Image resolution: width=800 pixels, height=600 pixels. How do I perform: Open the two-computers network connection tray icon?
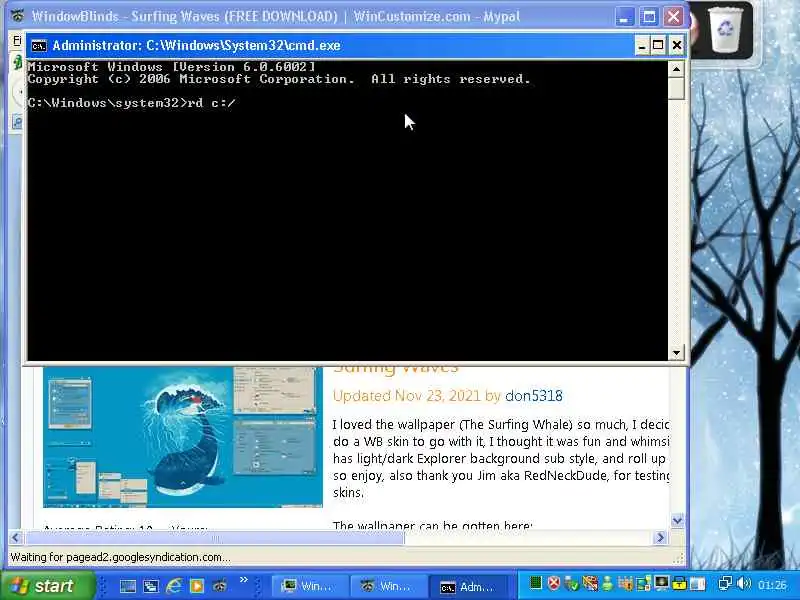pos(726,583)
